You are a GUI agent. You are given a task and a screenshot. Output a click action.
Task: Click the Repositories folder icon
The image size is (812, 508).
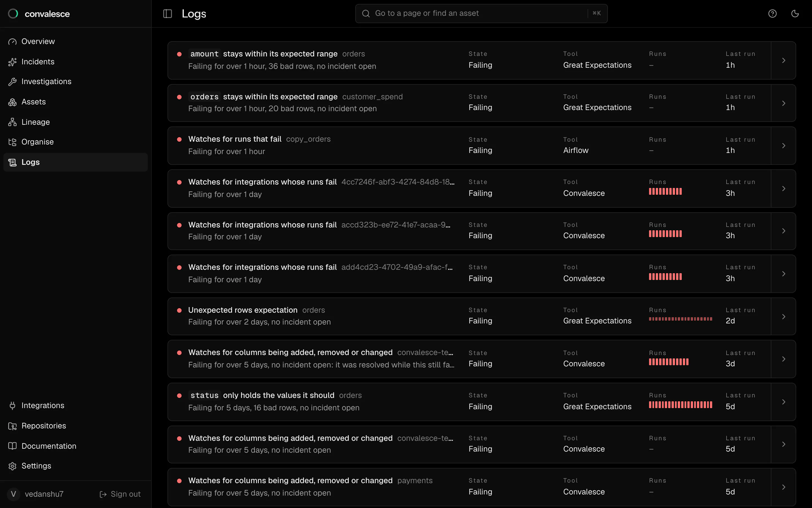point(12,426)
